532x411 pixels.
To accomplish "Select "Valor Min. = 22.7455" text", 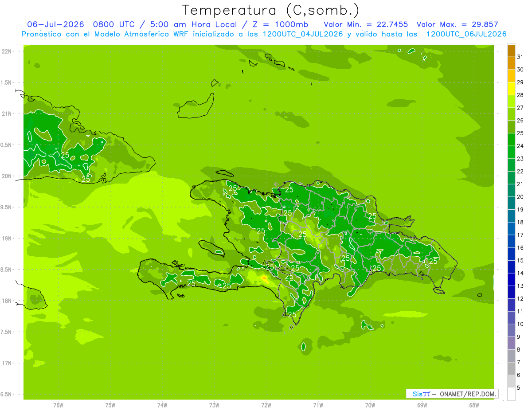I will coord(366,24).
